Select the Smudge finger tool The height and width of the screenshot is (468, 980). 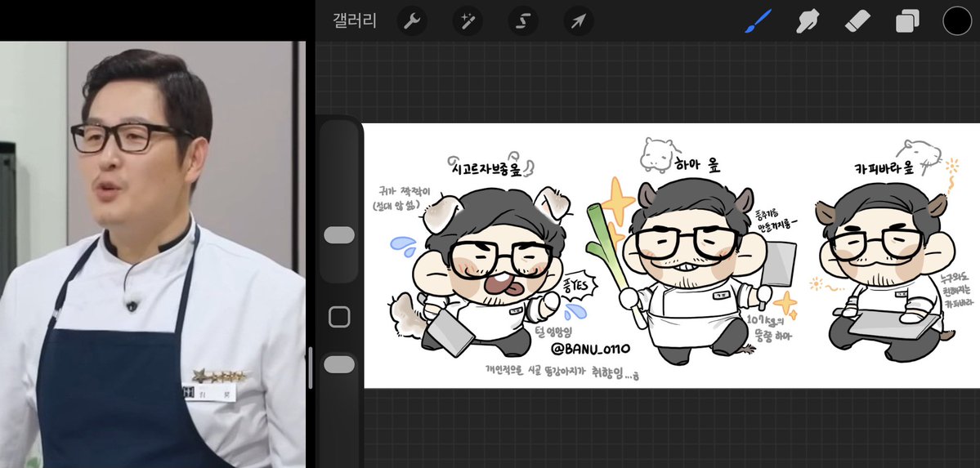pos(808,22)
